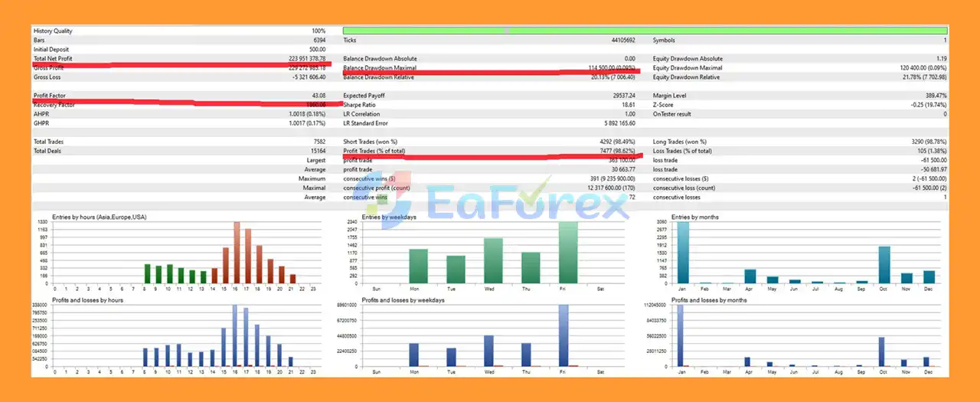Image resolution: width=980 pixels, height=402 pixels.
Task: Select the Balance Drawdown Absolute label
Action: [x=380, y=58]
